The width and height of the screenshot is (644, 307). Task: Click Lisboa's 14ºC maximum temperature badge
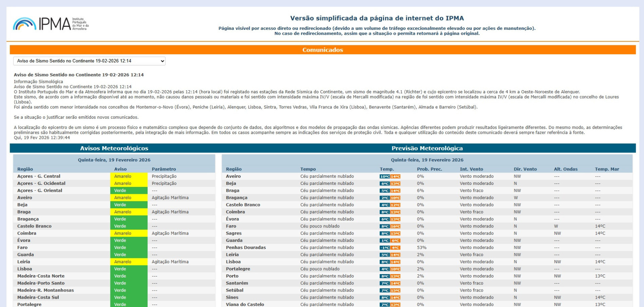point(395,262)
